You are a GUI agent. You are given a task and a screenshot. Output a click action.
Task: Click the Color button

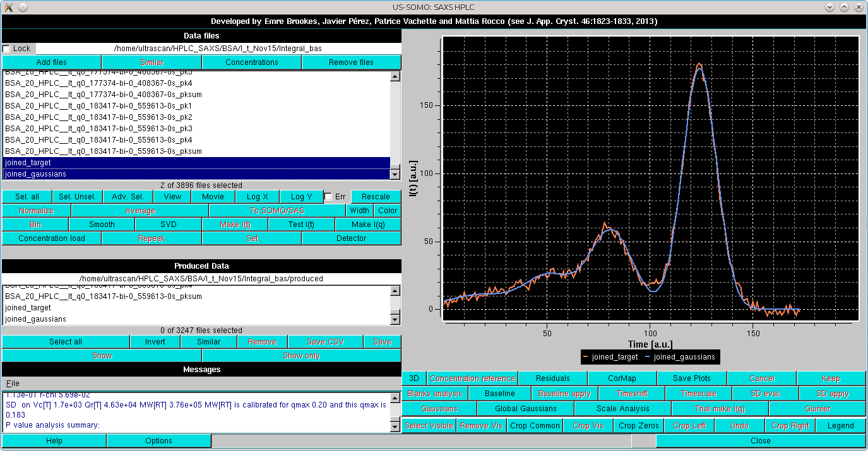pyautogui.click(x=388, y=211)
